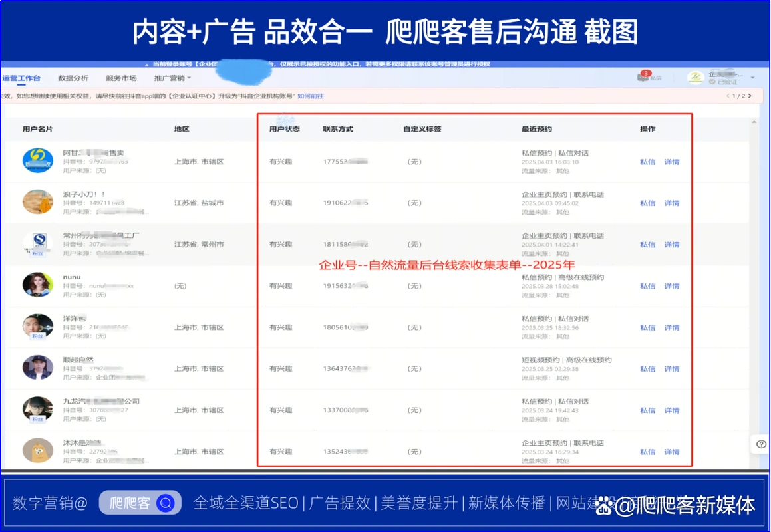
Task: Switch to the 数据分析 tab
Action: pos(73,78)
